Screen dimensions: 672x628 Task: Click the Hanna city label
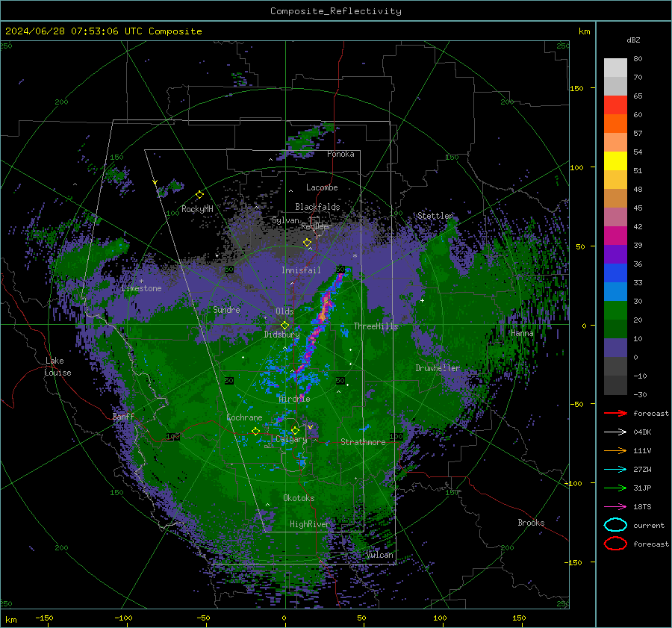pos(522,333)
